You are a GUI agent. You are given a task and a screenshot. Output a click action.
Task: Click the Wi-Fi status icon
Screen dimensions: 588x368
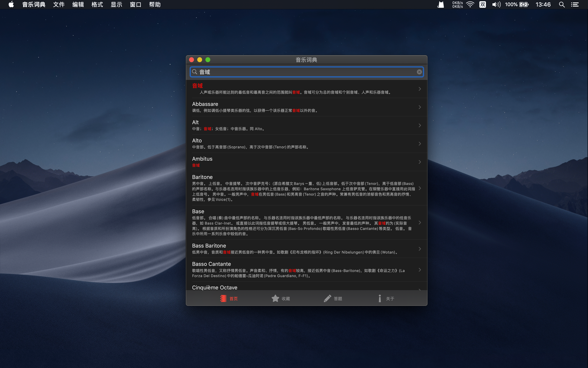pos(470,4)
